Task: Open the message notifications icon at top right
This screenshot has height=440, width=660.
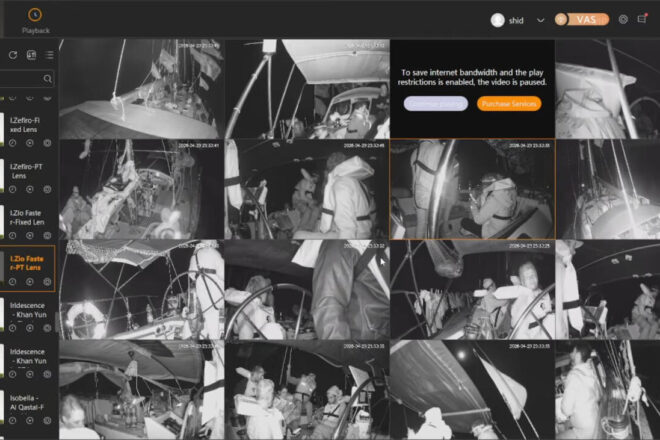Action: pos(642,19)
